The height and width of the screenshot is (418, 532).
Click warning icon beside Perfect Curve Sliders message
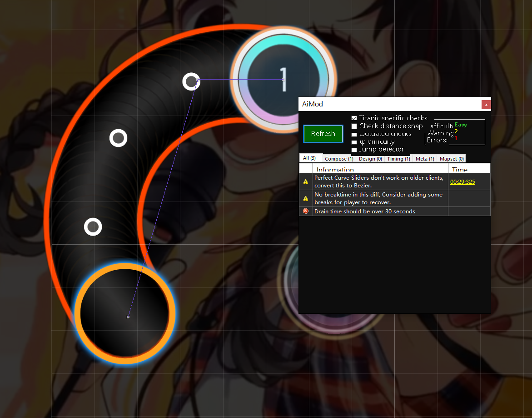306,181
